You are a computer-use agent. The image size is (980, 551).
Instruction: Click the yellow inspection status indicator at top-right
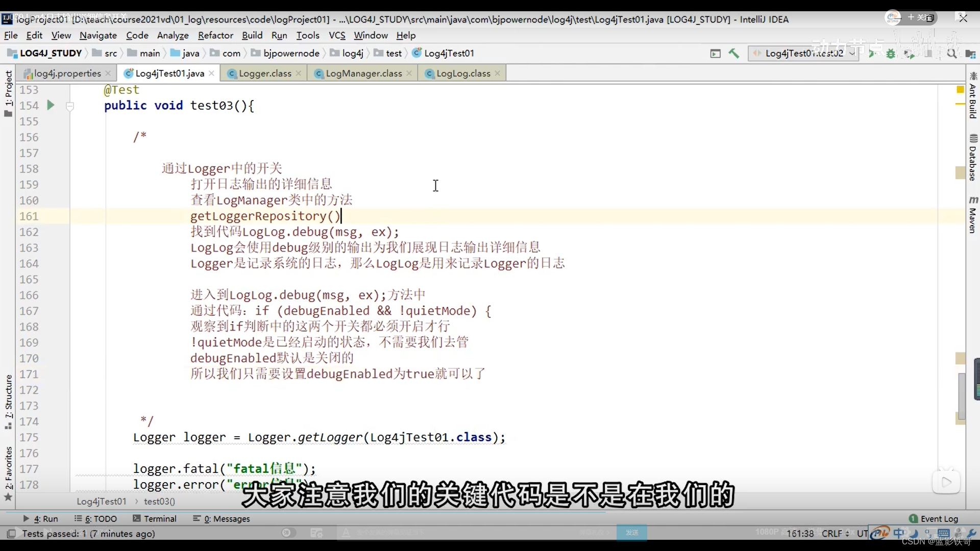960,90
